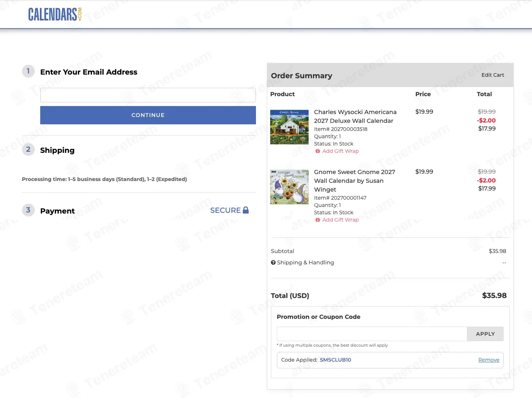Remove the applied SMSCLUB10 code
The image size is (532, 407).
(x=489, y=360)
